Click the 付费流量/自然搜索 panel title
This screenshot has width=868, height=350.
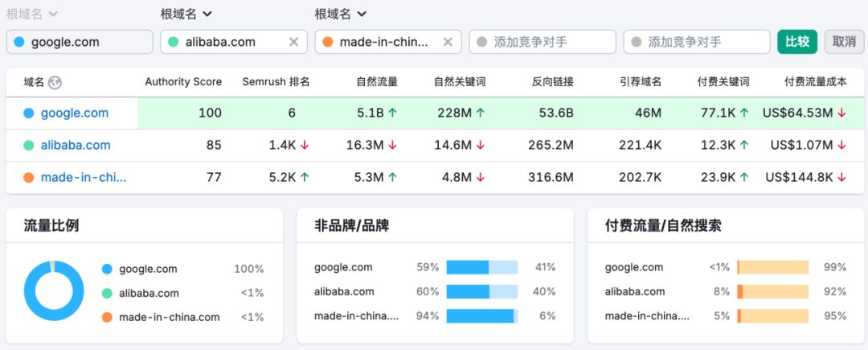point(663,225)
